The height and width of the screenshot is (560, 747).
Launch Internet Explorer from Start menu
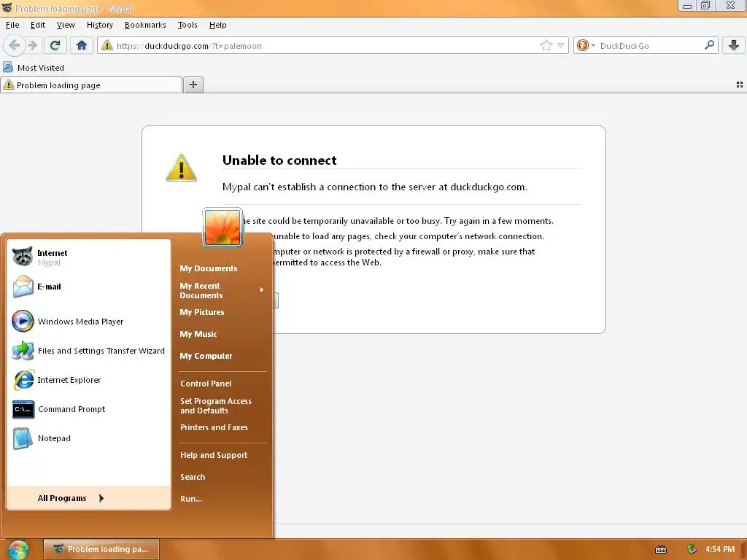(x=88, y=379)
